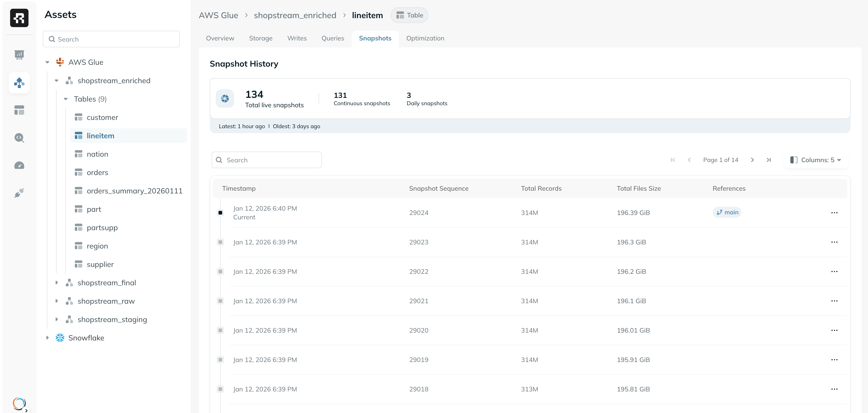The width and height of the screenshot is (868, 413).
Task: Click the table layout sidebar icon
Action: pos(19,110)
